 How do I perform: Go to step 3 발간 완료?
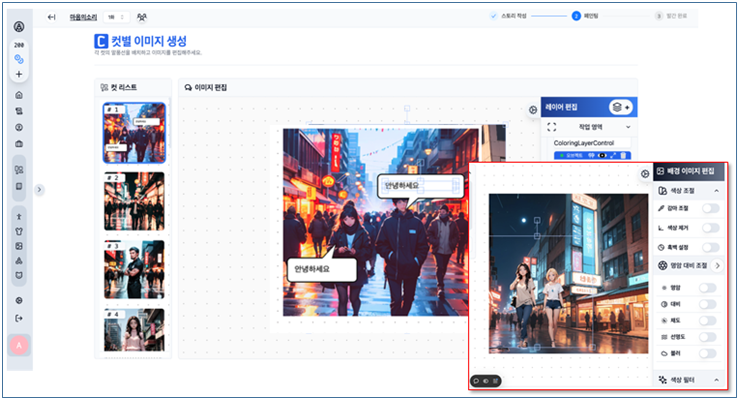point(671,16)
